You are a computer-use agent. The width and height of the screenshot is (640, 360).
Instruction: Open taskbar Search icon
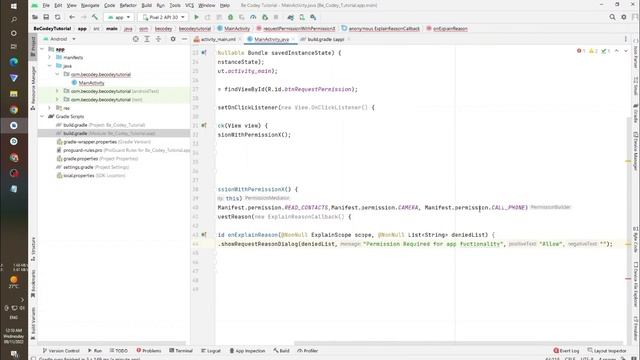click(x=14, y=19)
